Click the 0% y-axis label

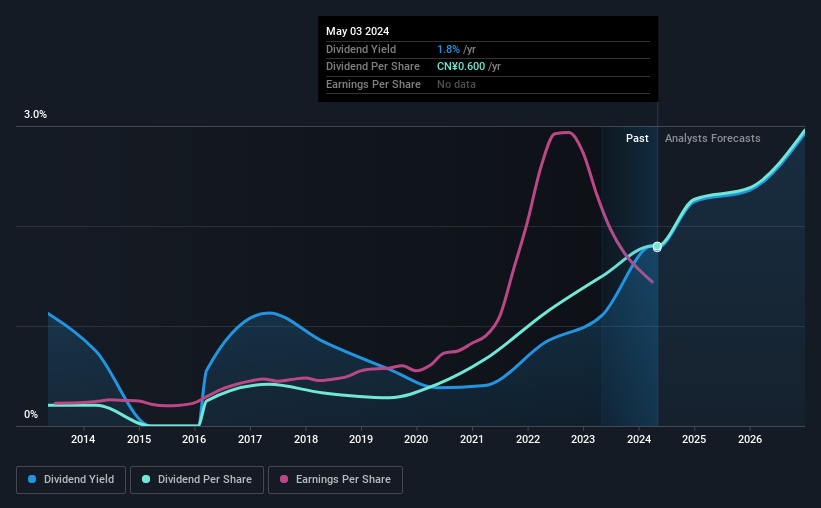point(31,414)
